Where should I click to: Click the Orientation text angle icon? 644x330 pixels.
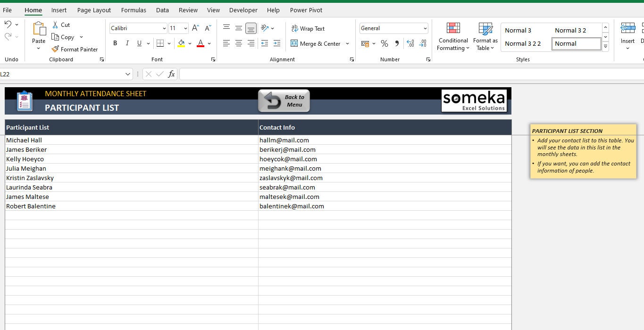[265, 28]
